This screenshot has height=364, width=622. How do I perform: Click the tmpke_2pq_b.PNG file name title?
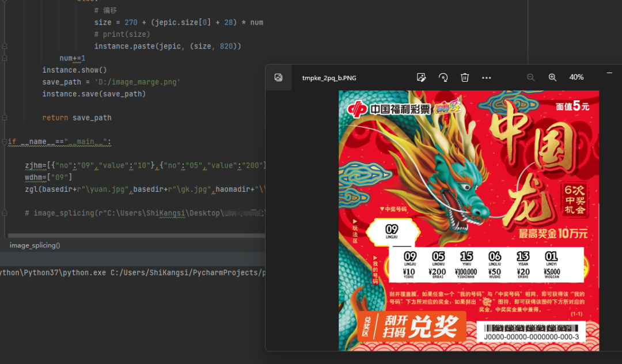click(x=329, y=78)
